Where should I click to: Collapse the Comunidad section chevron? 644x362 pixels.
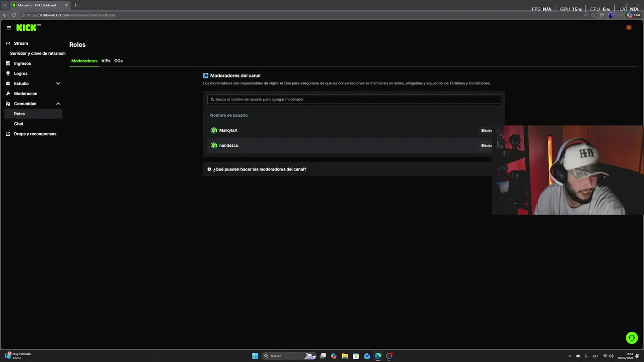[58, 104]
